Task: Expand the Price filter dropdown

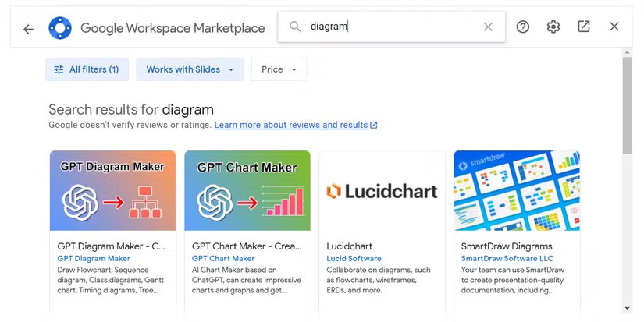Action: pyautogui.click(x=279, y=69)
